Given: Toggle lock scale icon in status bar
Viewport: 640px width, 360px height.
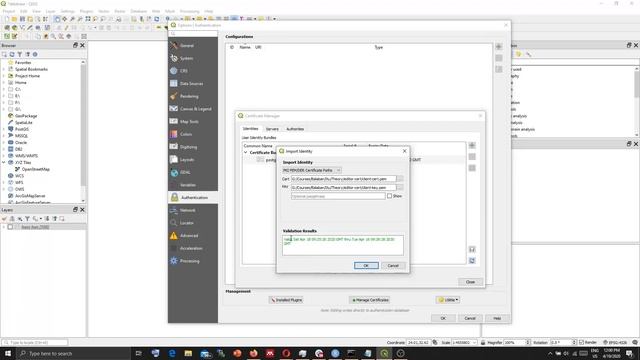Looking at the screenshot, I should [483, 342].
